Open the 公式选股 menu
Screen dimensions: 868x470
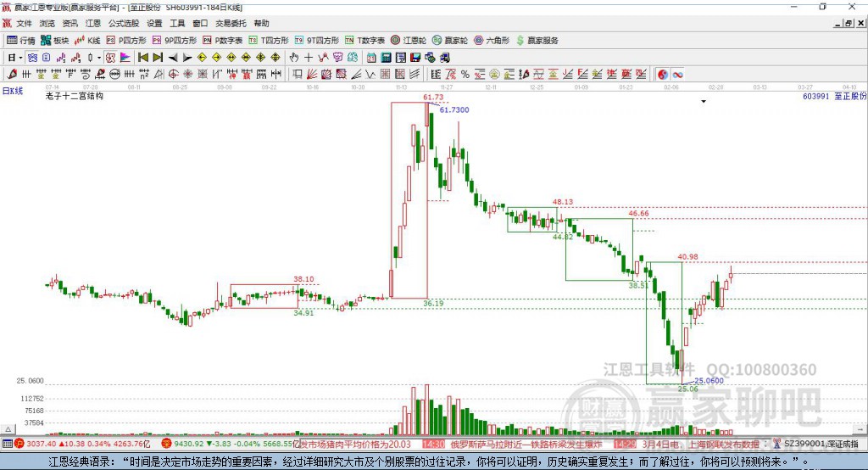124,23
